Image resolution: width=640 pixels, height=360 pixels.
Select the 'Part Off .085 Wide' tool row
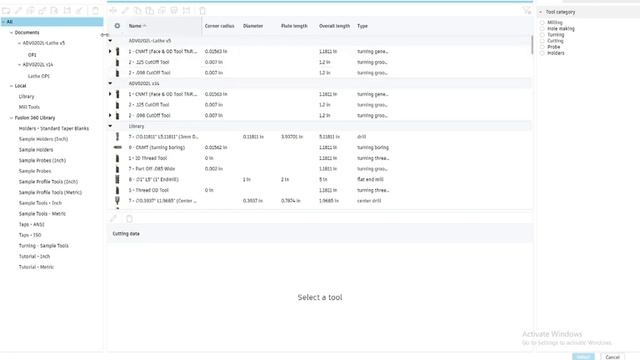pyautogui.click(x=320, y=169)
